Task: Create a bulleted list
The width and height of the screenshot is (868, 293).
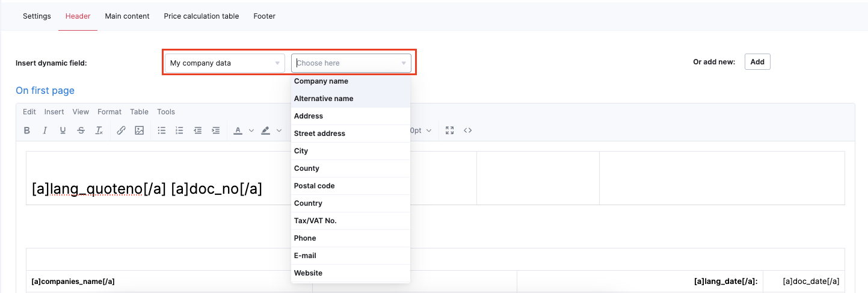Action: point(161,131)
